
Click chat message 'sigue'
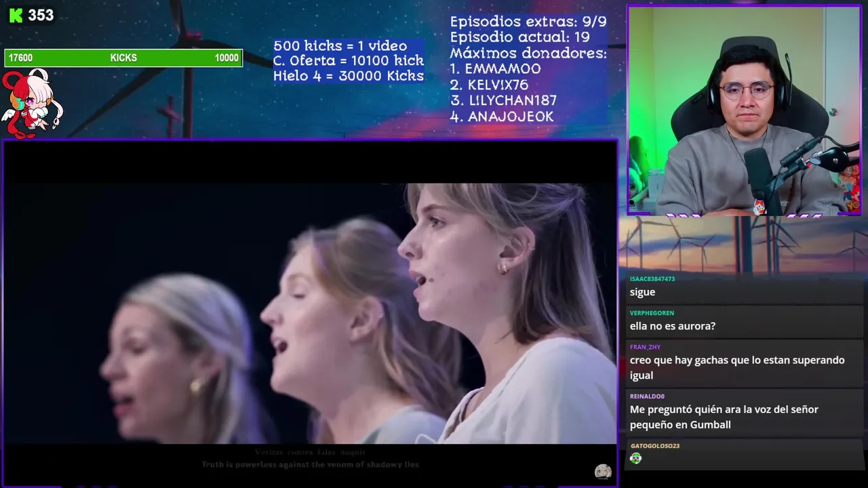tap(642, 292)
